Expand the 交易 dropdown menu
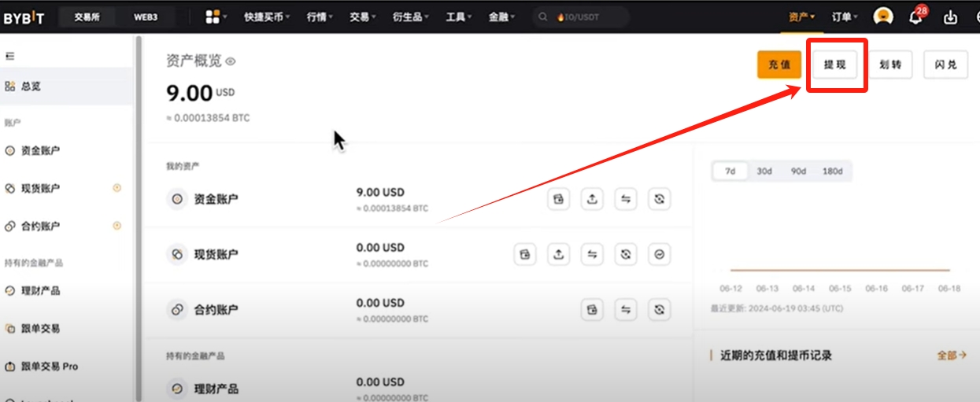980x402 pixels. point(363,17)
